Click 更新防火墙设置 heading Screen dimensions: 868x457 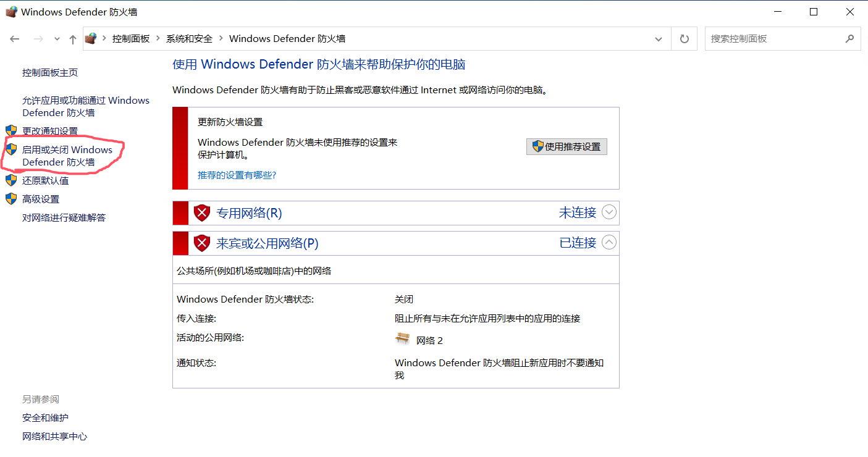coord(230,122)
